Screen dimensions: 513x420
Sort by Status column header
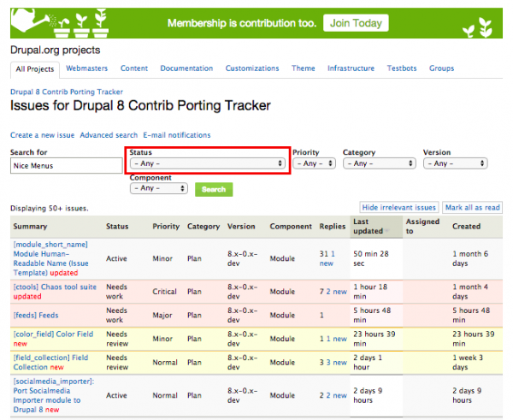[x=117, y=226]
